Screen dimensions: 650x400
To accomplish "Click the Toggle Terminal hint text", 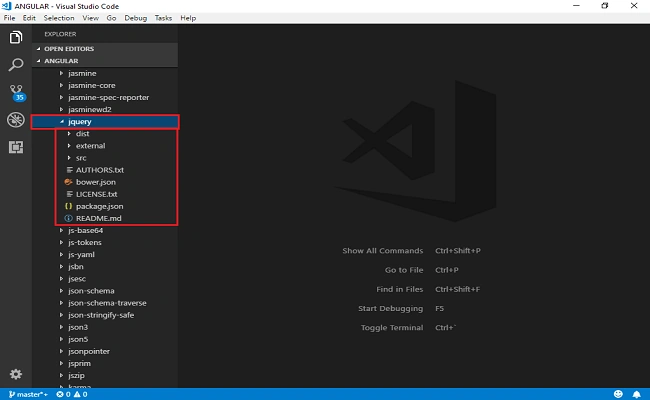I will (x=392, y=327).
